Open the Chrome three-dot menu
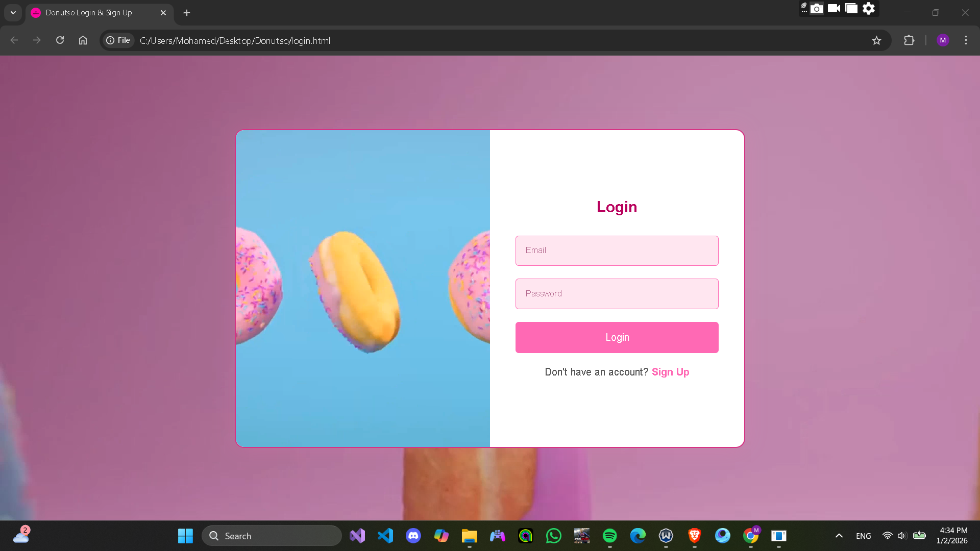980x551 pixels. [x=966, y=40]
